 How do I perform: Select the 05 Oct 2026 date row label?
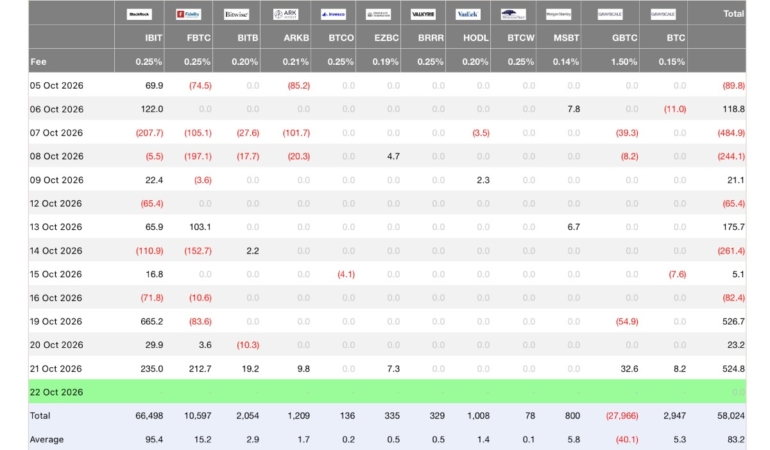click(56, 85)
